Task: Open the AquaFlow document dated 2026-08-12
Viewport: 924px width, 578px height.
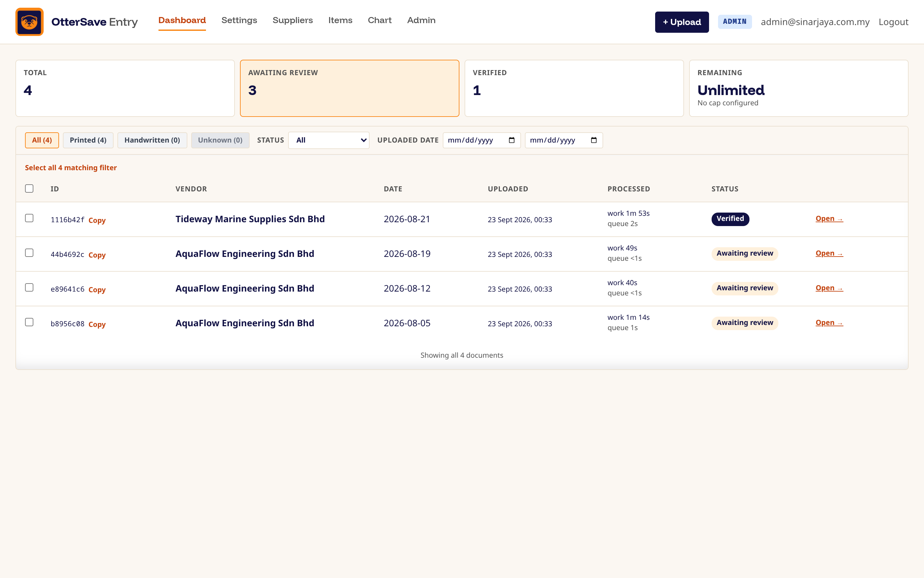Action: [x=829, y=288]
